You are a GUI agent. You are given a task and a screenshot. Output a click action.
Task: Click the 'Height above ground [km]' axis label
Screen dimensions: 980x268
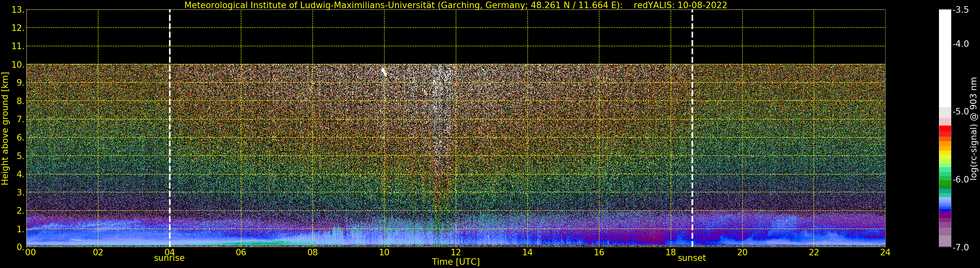tap(5, 128)
